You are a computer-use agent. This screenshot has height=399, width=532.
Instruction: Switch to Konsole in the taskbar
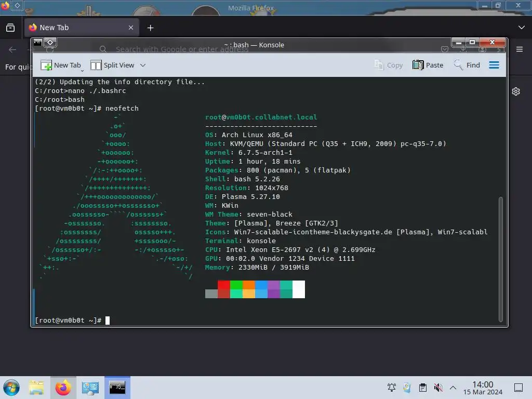[117, 388]
